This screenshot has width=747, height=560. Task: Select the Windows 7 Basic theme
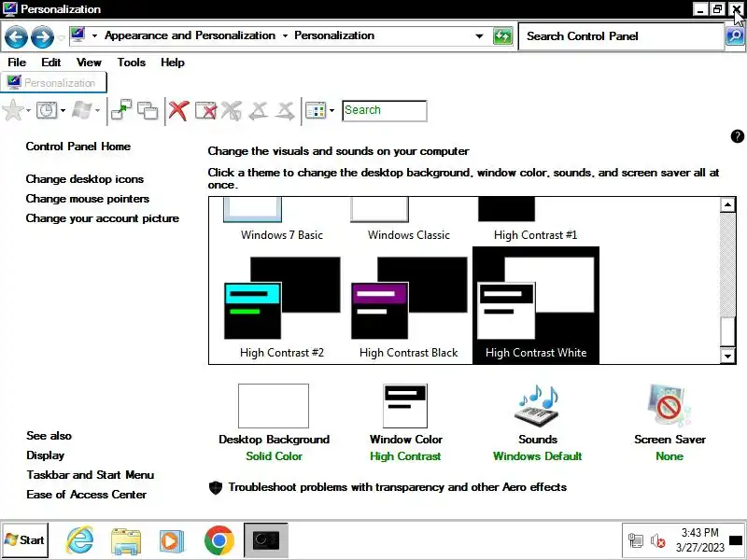(x=282, y=219)
